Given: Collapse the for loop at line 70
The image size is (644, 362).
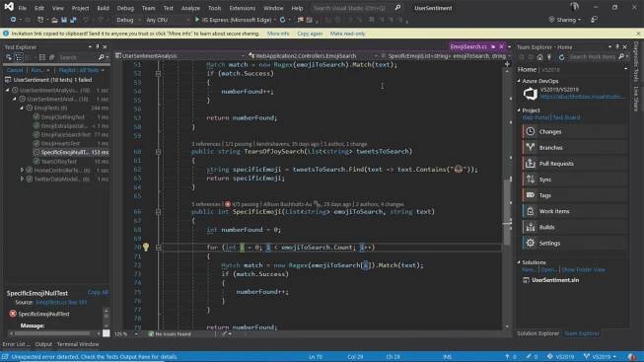Looking at the screenshot, I should click(x=158, y=248).
